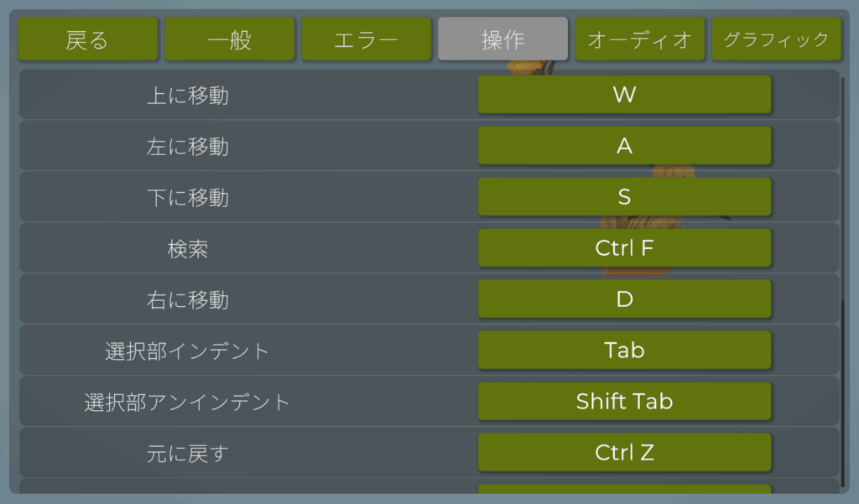
Task: Click the 検索 row label
Action: [187, 249]
